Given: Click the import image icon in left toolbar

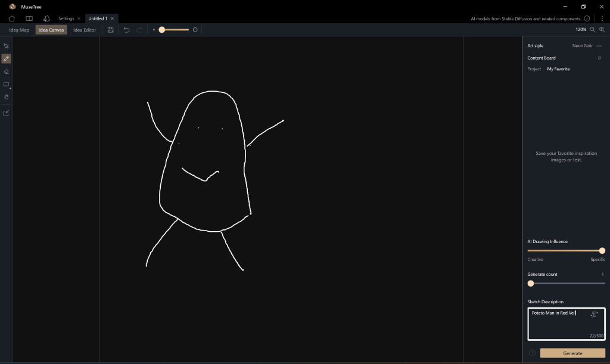Looking at the screenshot, I should [x=6, y=113].
